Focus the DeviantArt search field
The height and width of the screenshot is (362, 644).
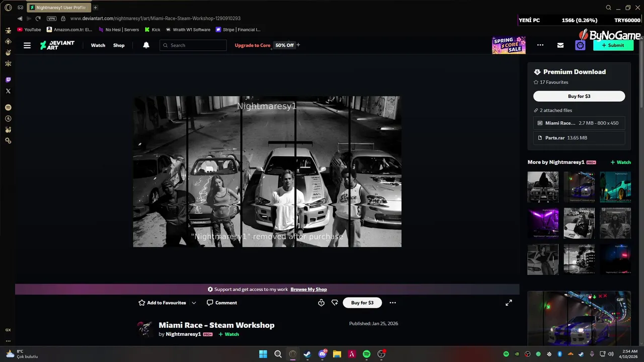pyautogui.click(x=194, y=45)
